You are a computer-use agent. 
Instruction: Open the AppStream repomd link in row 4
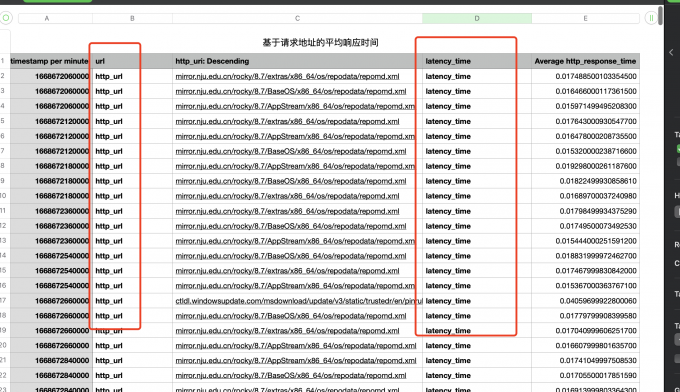point(295,106)
